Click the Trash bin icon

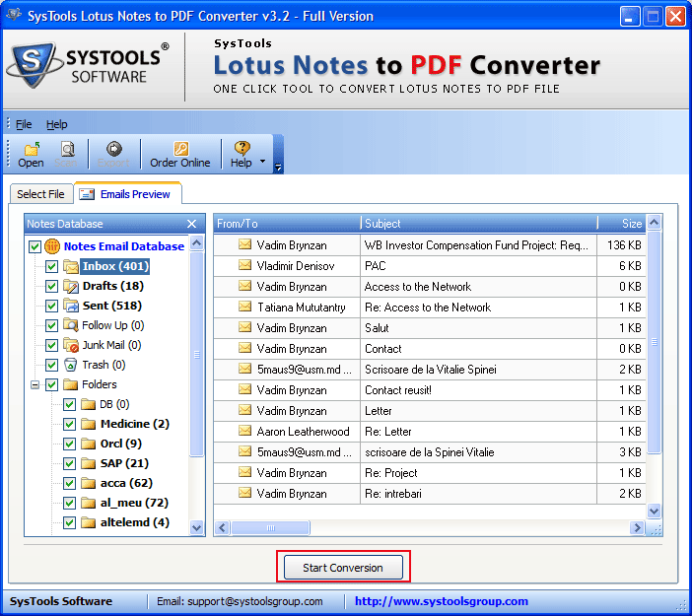(x=71, y=365)
